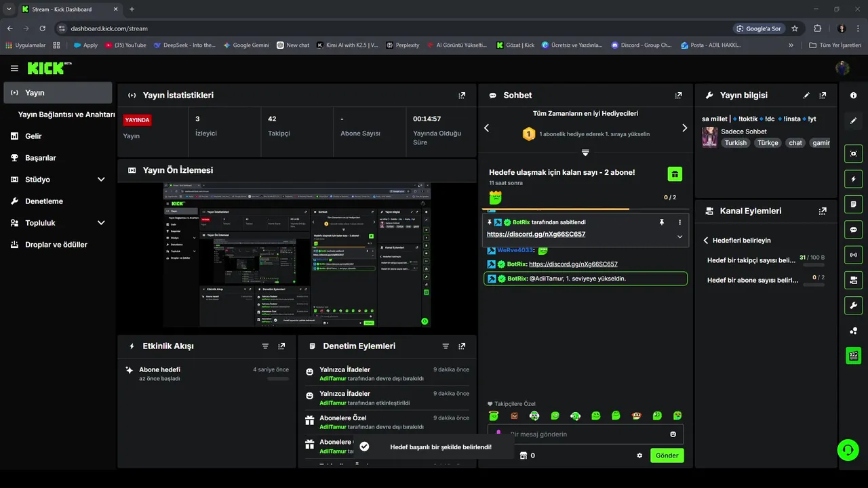Click the three-dots cluster icon in right sidebar
This screenshot has height=488, width=868.
[x=853, y=331]
